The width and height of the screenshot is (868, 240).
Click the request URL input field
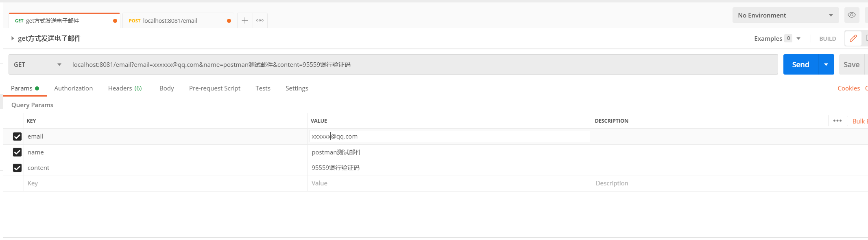422,64
